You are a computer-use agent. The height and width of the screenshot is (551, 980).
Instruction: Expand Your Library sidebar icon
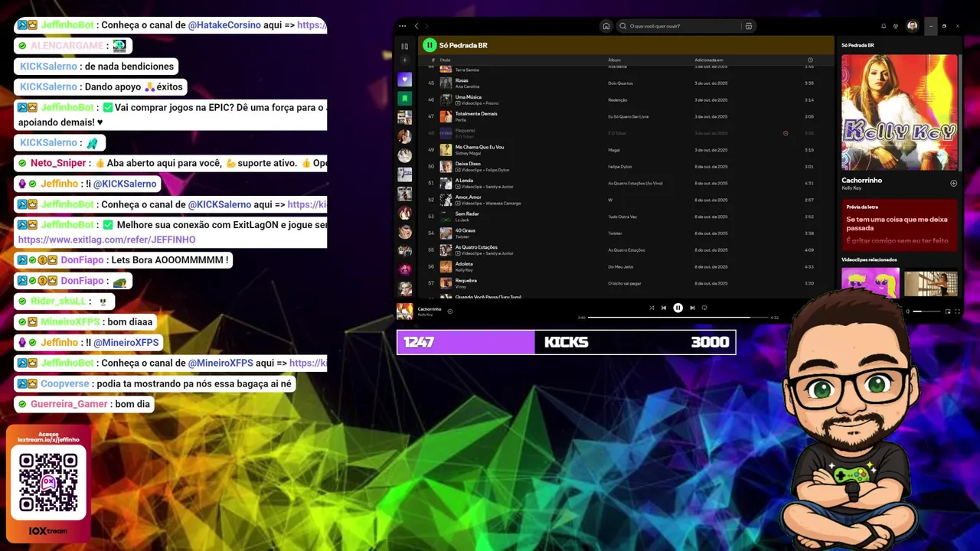pos(405,46)
